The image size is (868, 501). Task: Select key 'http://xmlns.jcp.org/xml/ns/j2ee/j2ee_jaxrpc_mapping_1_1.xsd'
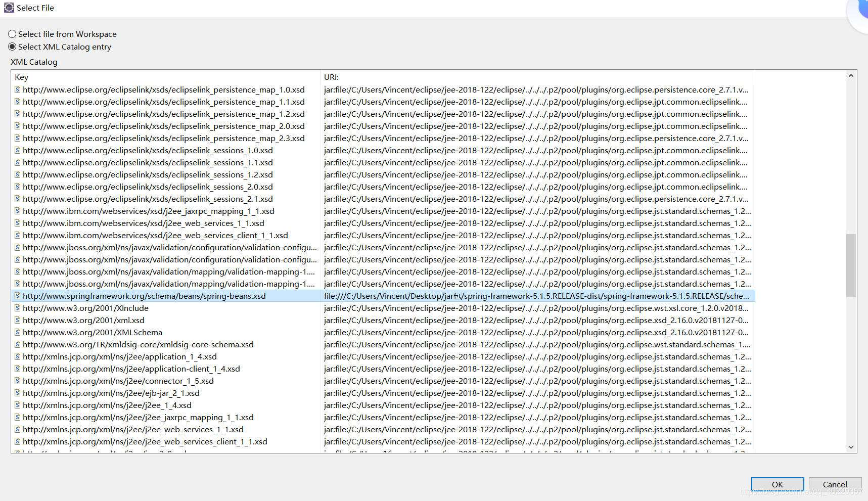[138, 418]
